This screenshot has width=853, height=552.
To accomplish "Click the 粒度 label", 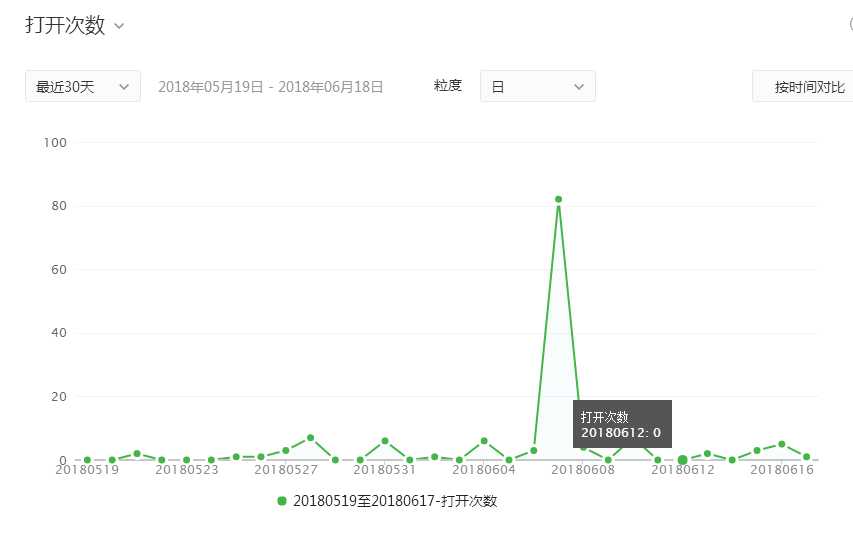I will pos(448,85).
